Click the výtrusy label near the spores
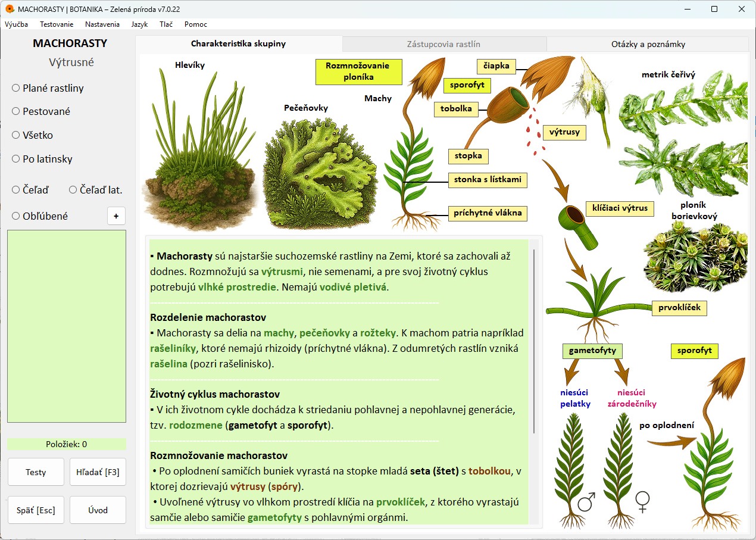Screen dimensions: 756x540 pyautogui.click(x=565, y=132)
